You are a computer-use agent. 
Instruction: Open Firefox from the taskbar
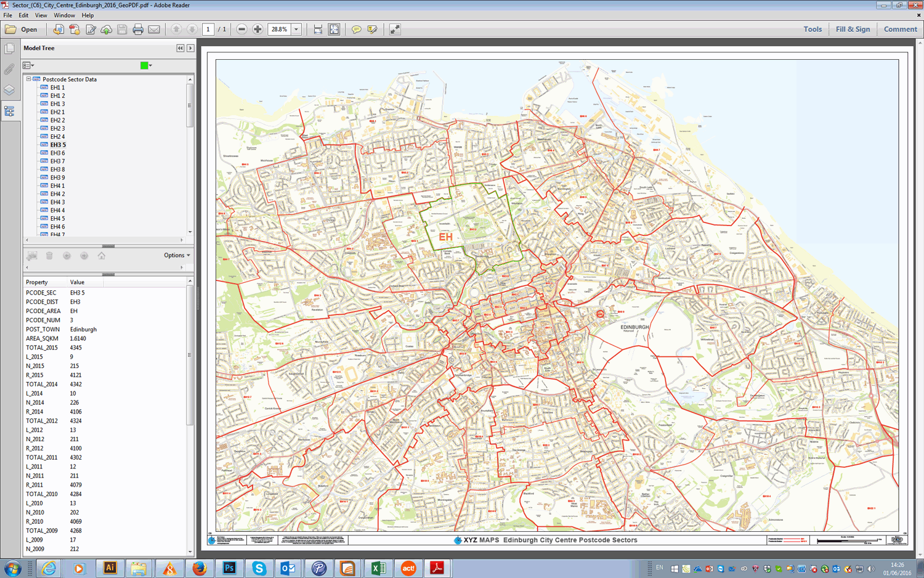point(199,568)
